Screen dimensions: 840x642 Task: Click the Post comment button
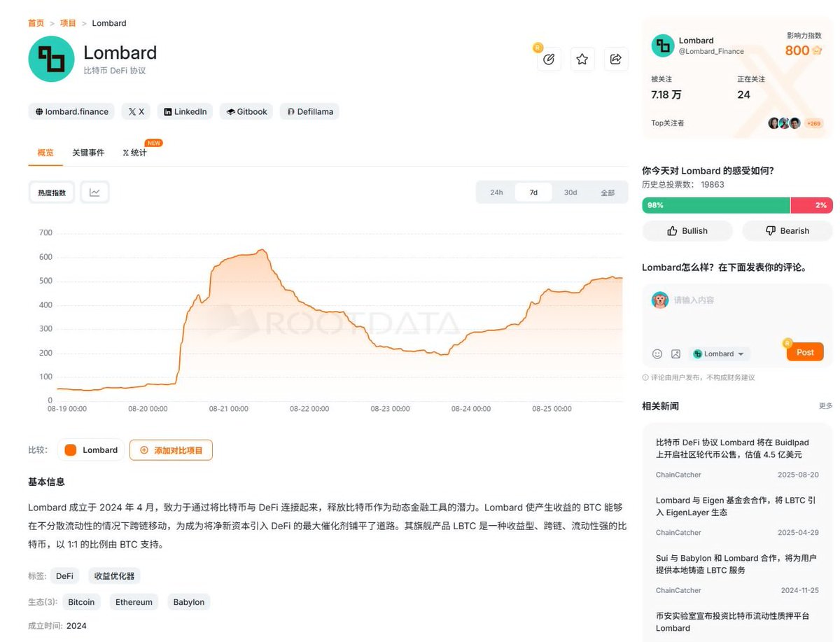[805, 352]
